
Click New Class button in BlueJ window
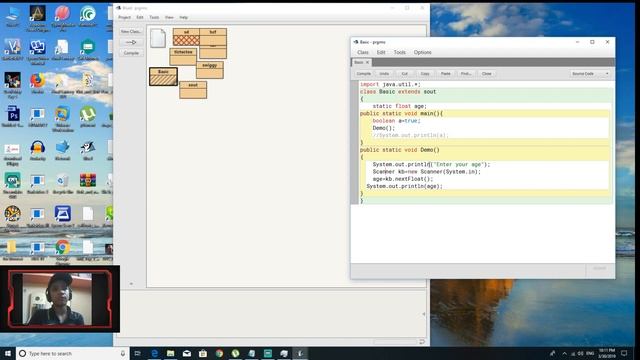pyautogui.click(x=131, y=31)
